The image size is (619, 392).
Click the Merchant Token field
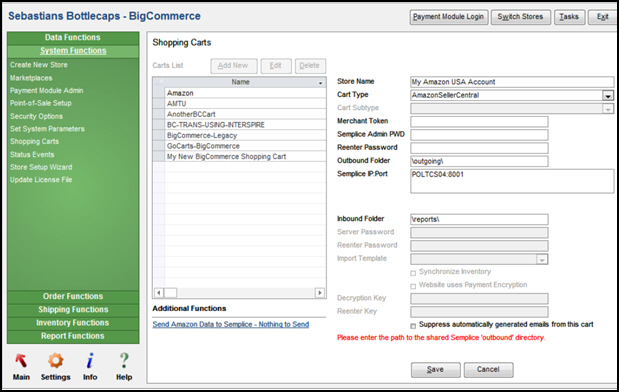click(x=479, y=122)
